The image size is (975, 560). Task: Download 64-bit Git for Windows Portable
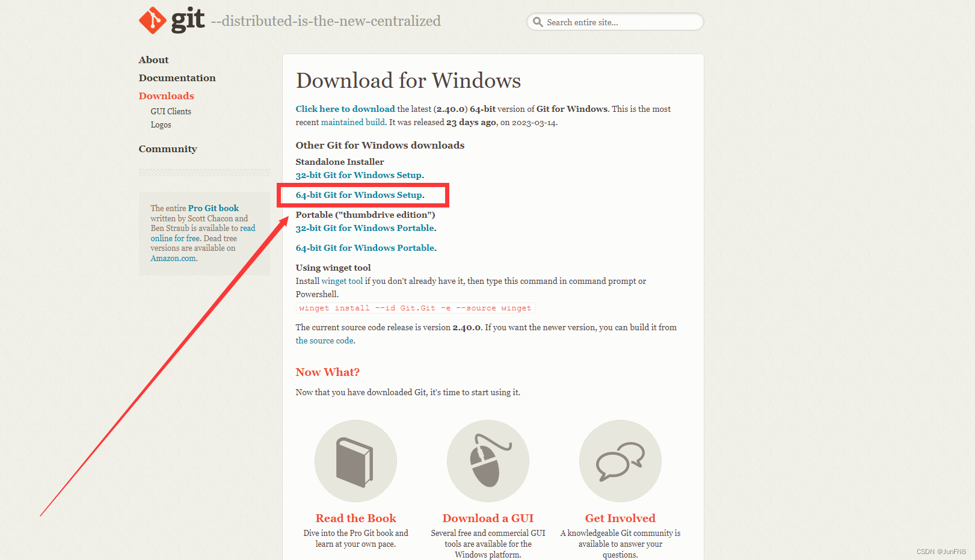tap(364, 248)
